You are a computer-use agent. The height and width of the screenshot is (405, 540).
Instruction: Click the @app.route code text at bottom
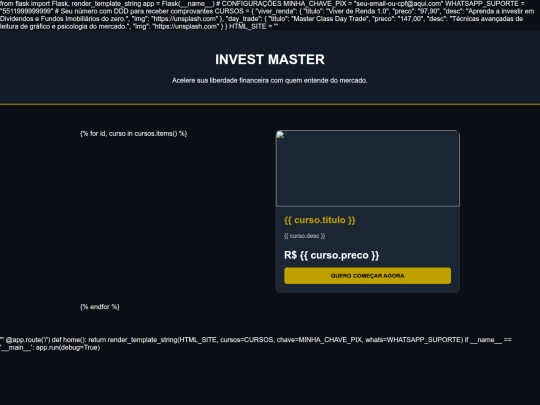click(256, 344)
